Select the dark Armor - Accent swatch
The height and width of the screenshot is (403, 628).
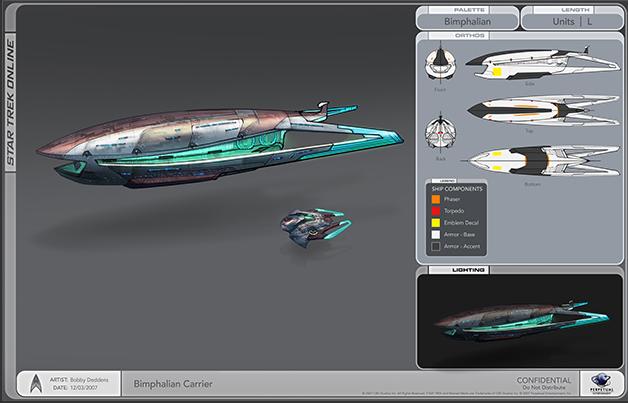[x=436, y=246]
